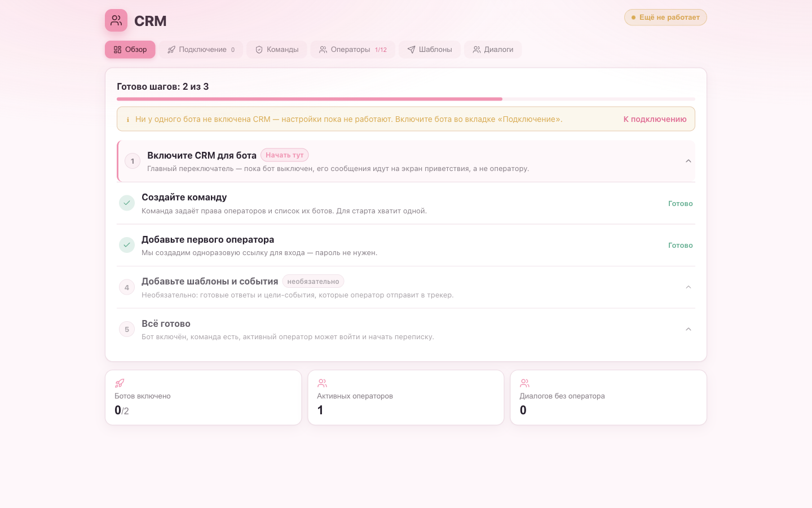Click the 0/2 value in Ботов включено

coord(122,410)
